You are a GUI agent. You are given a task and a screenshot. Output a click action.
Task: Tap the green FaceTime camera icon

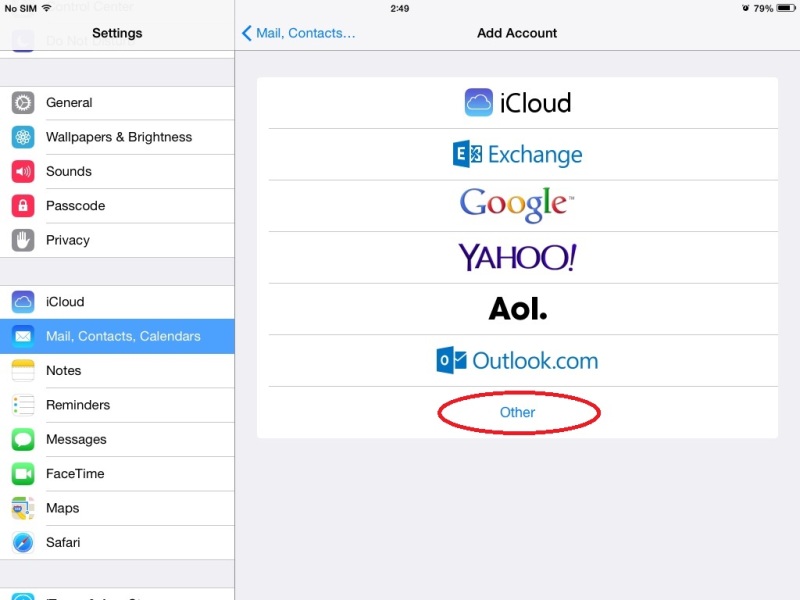tap(23, 473)
